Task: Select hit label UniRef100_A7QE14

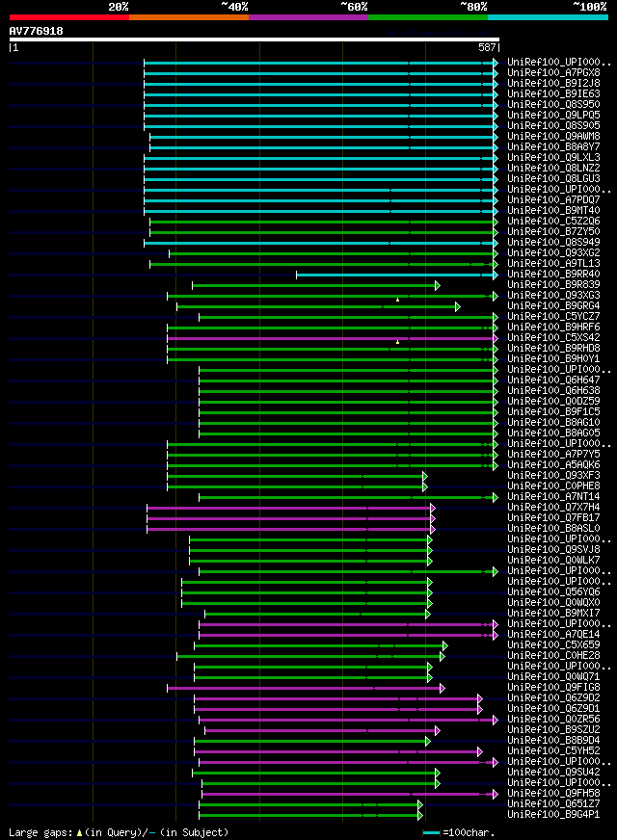Action: 553,634
